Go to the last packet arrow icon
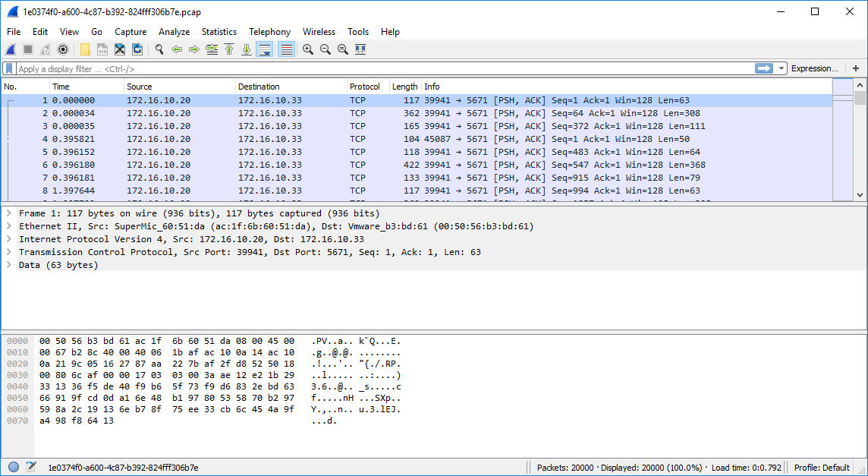This screenshot has width=868, height=476. click(x=247, y=49)
